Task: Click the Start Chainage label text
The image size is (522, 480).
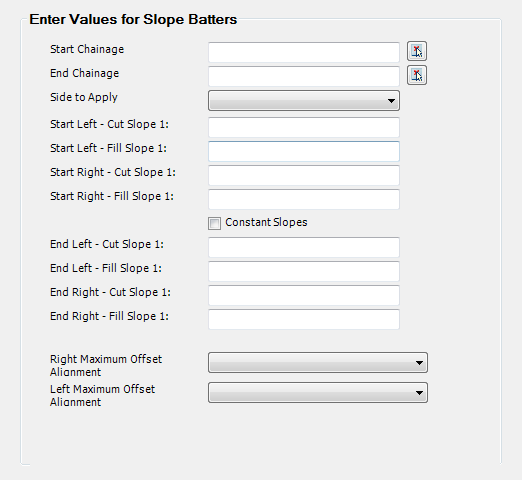Action: [87, 49]
